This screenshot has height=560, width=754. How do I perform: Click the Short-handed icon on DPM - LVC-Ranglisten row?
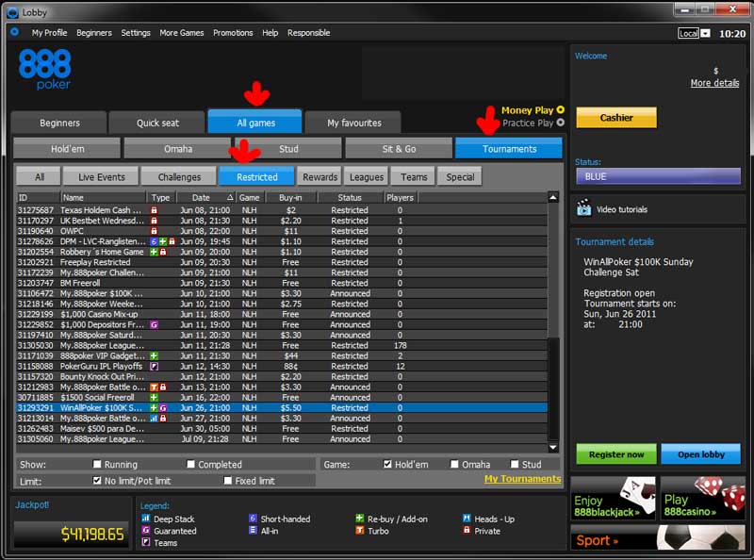pyautogui.click(x=154, y=241)
